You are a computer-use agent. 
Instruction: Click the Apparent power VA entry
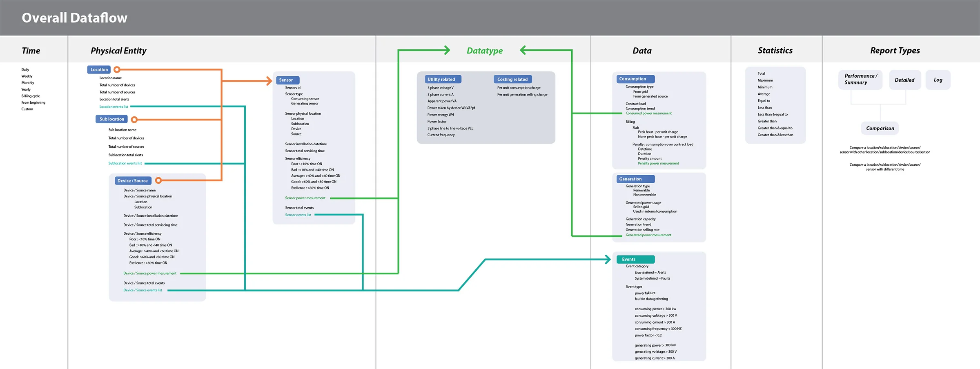click(442, 101)
